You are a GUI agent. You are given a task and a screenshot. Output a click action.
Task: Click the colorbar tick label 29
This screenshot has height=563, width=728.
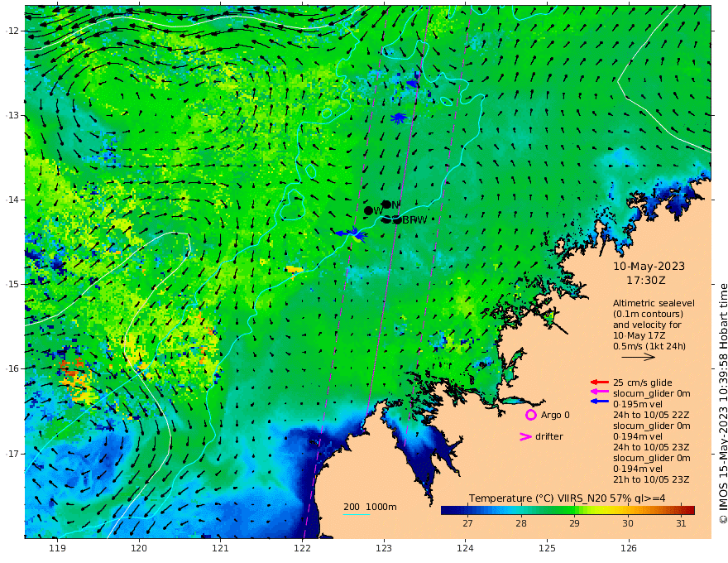574,523
